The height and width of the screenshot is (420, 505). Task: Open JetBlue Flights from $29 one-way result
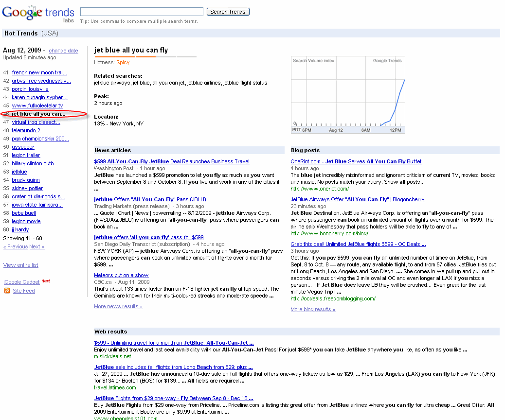pyautogui.click(x=174, y=398)
